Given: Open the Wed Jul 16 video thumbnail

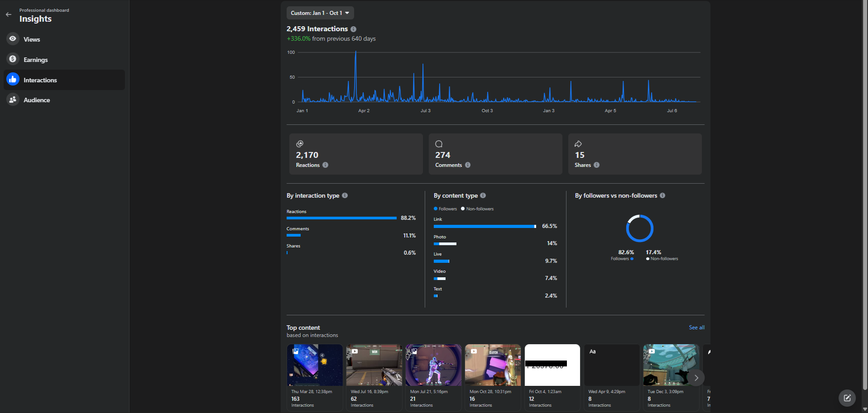Looking at the screenshot, I should point(374,365).
